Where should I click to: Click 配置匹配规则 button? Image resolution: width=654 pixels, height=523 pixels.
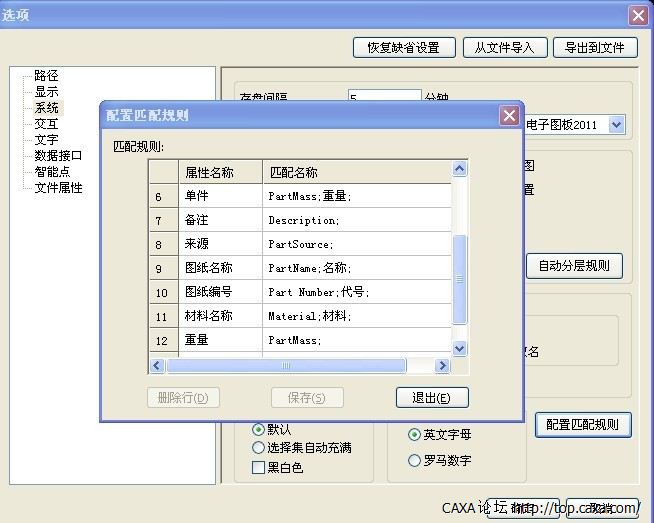[583, 424]
